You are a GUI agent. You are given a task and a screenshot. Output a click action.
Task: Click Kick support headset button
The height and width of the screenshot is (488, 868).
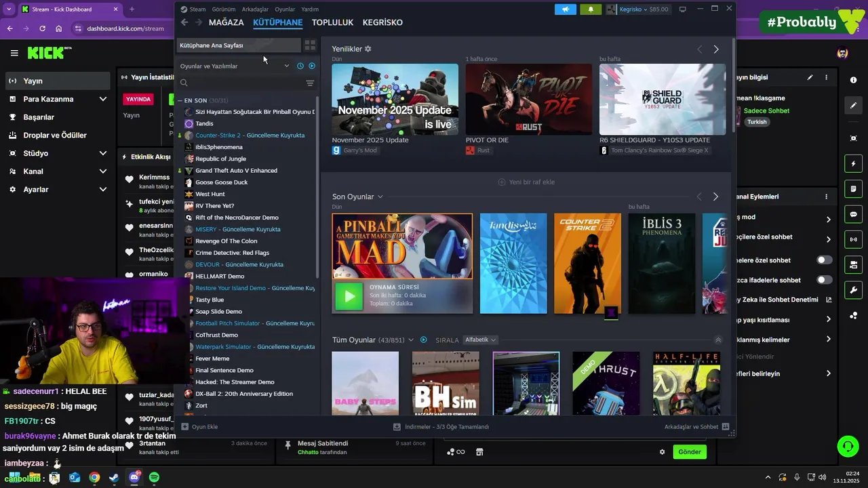[x=848, y=446]
